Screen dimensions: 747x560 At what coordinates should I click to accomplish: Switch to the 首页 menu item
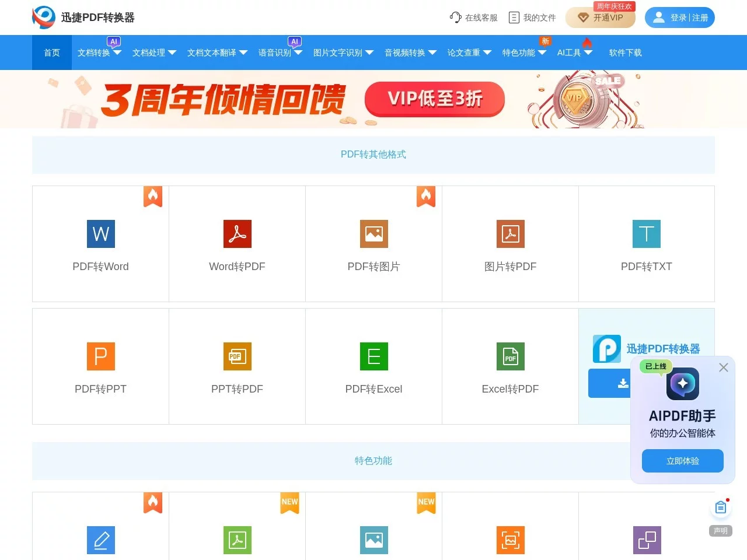point(51,52)
